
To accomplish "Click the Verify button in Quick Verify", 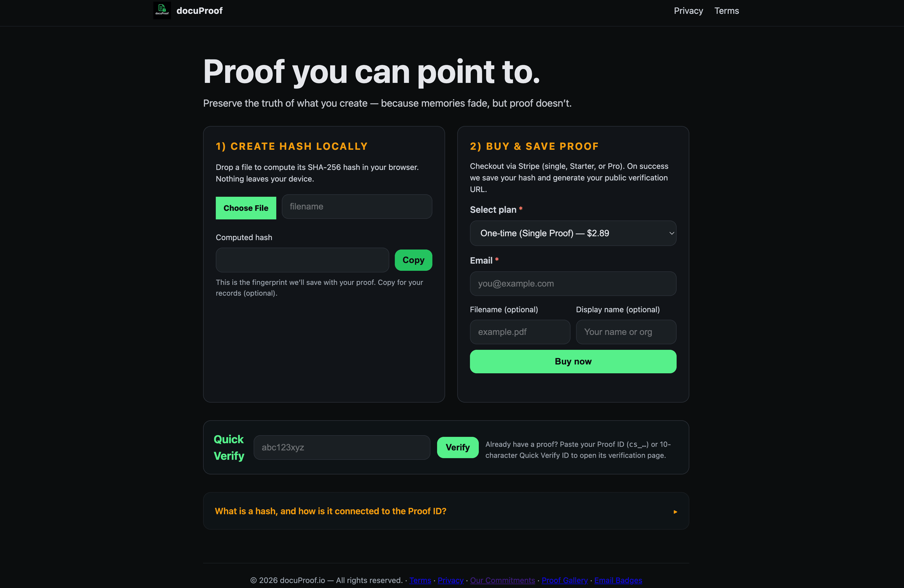I will pos(457,447).
